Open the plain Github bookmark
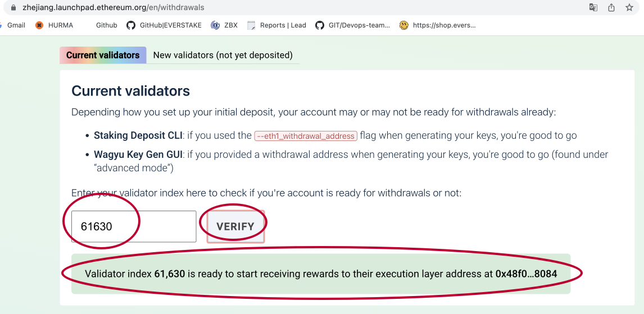Screen dimensions: 644x314 (x=106, y=25)
